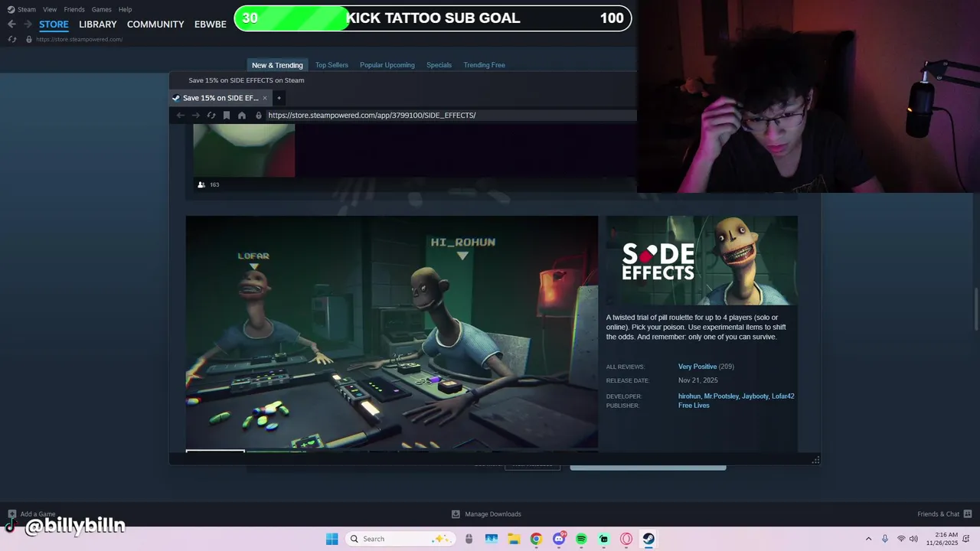
Task: Click the text '163' by viewer icon
Action: click(214, 184)
